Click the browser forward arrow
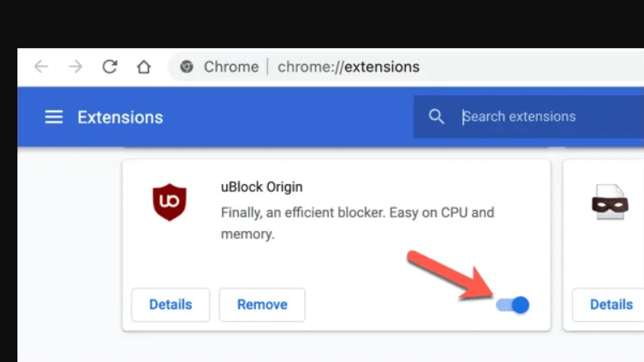 point(75,67)
